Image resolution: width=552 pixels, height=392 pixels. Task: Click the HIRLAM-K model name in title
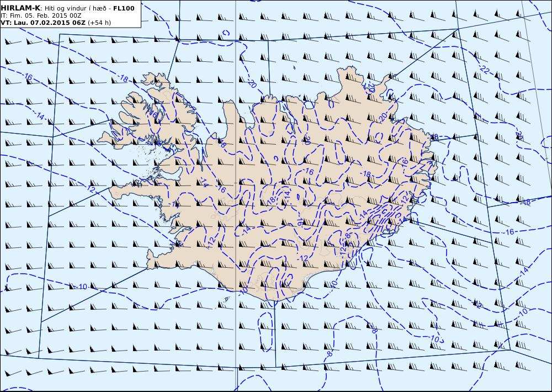click(x=20, y=8)
